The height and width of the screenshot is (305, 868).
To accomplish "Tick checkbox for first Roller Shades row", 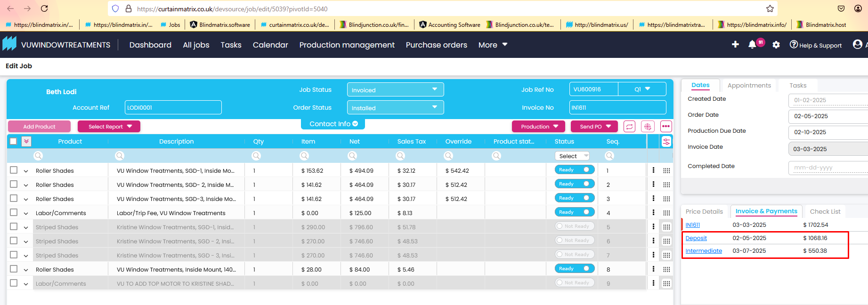I will click(14, 170).
